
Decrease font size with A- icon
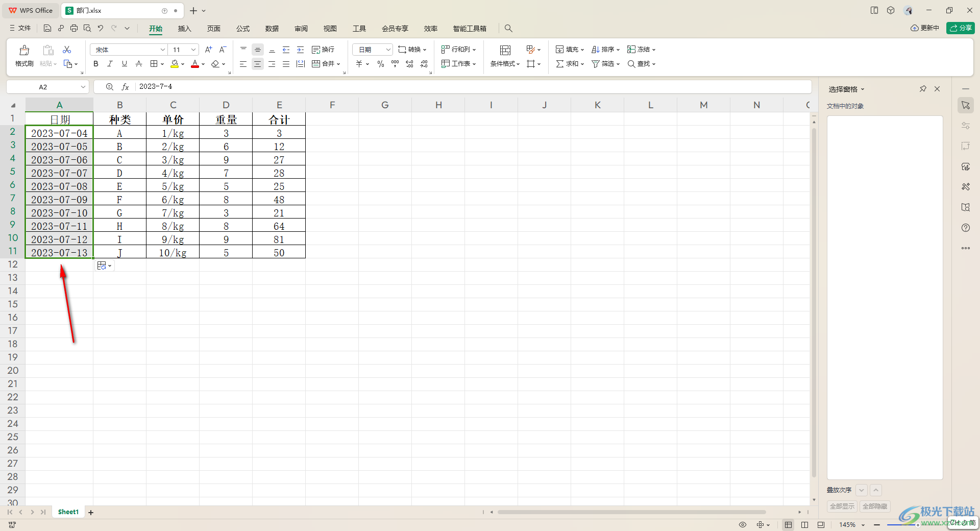pyautogui.click(x=223, y=50)
